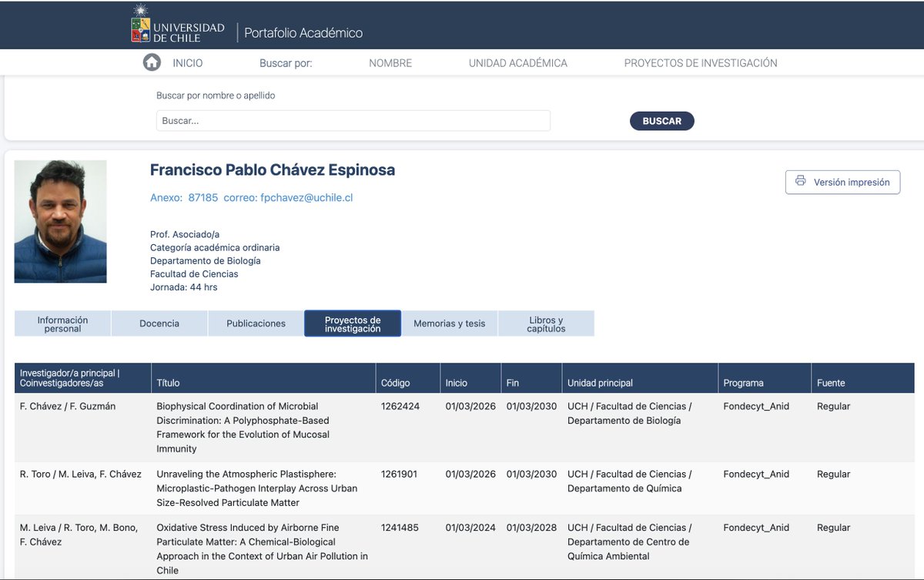Select the Proyectos de investigación tab
The width and height of the screenshot is (924, 580).
tap(353, 324)
